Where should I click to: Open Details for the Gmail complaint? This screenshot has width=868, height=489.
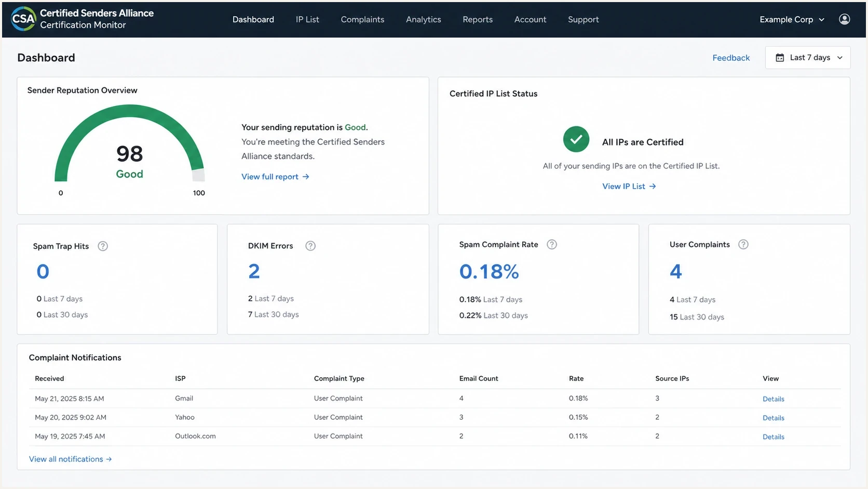tap(773, 399)
